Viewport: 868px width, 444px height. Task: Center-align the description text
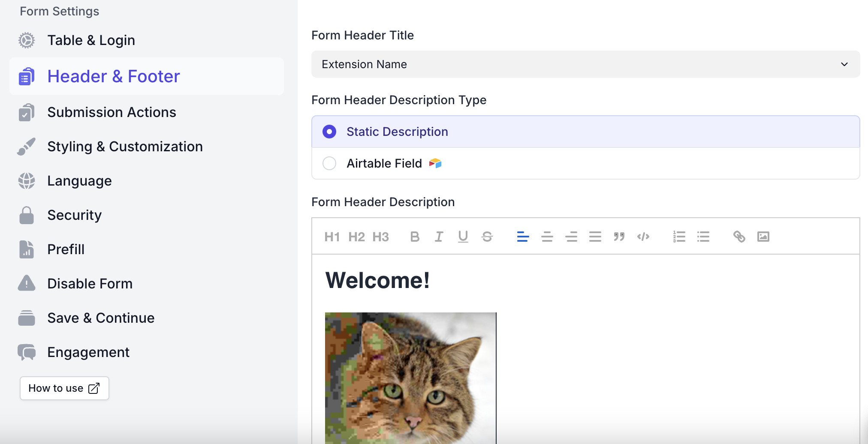[x=547, y=237]
